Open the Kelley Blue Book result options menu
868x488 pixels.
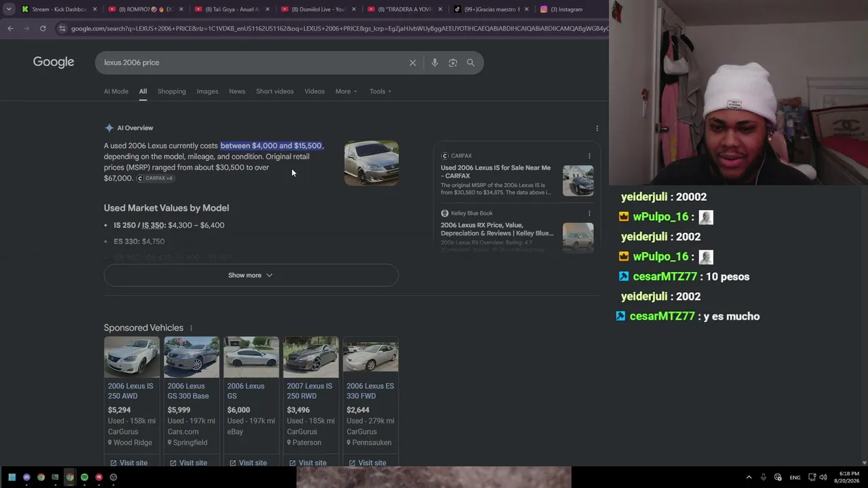(x=589, y=213)
